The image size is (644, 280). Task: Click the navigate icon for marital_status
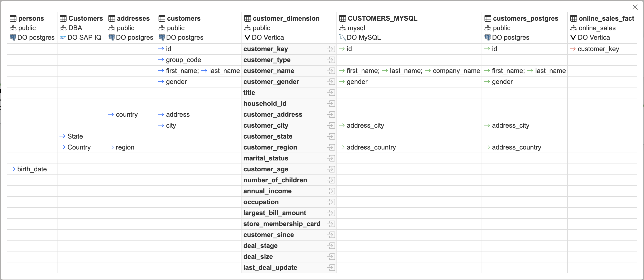[x=331, y=158]
